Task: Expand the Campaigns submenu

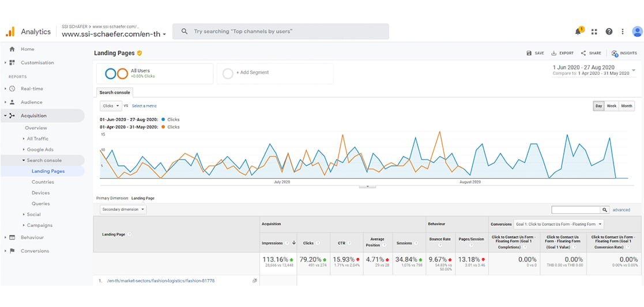Action: click(24, 225)
